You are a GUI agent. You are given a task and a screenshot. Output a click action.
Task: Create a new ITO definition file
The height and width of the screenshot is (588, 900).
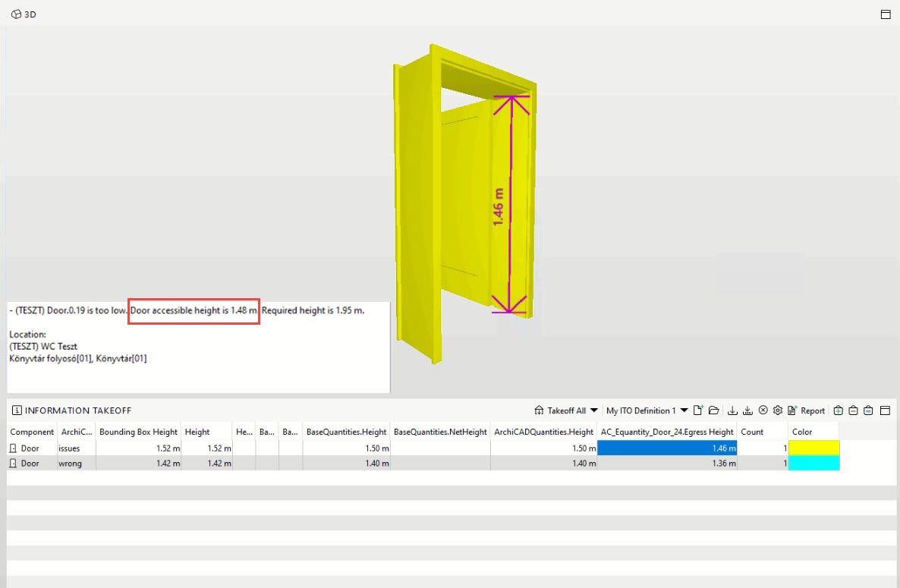pyautogui.click(x=699, y=410)
